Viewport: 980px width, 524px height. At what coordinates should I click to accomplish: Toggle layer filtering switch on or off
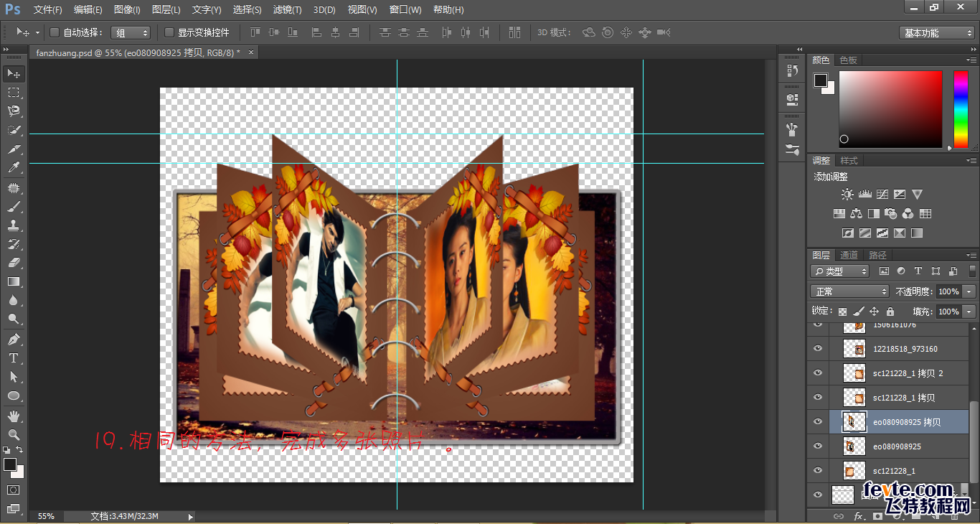tap(971, 271)
